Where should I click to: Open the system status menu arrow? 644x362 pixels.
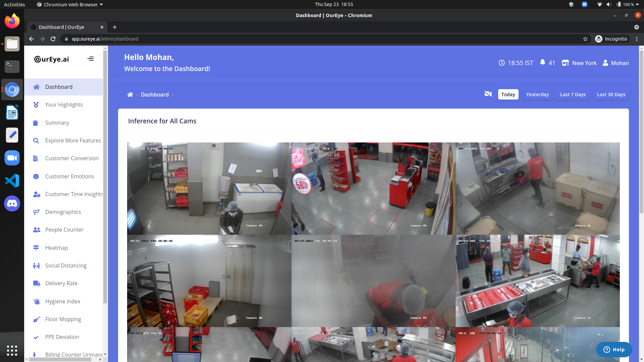tap(637, 4)
